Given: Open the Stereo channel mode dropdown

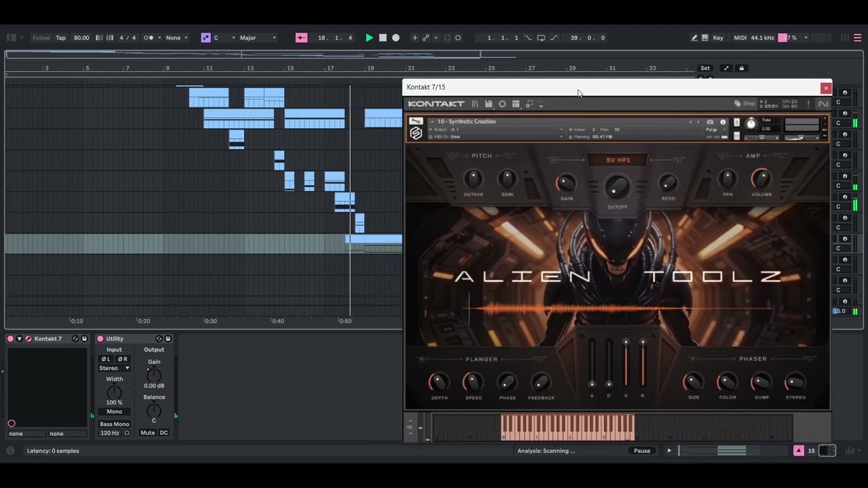Looking at the screenshot, I should [115, 368].
